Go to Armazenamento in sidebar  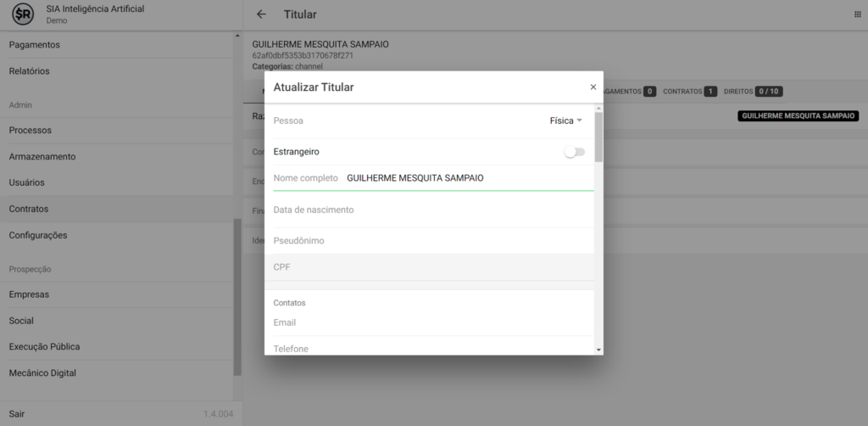pos(42,157)
